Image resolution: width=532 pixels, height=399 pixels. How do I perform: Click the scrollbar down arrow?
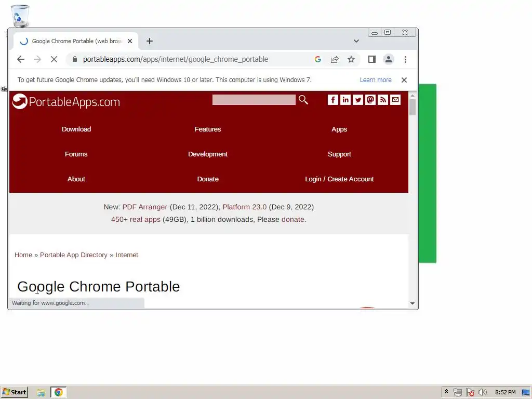(x=413, y=303)
